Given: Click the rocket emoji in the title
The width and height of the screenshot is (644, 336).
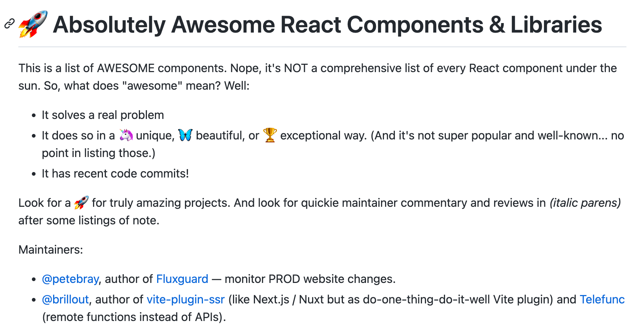Looking at the screenshot, I should pos(33,24).
